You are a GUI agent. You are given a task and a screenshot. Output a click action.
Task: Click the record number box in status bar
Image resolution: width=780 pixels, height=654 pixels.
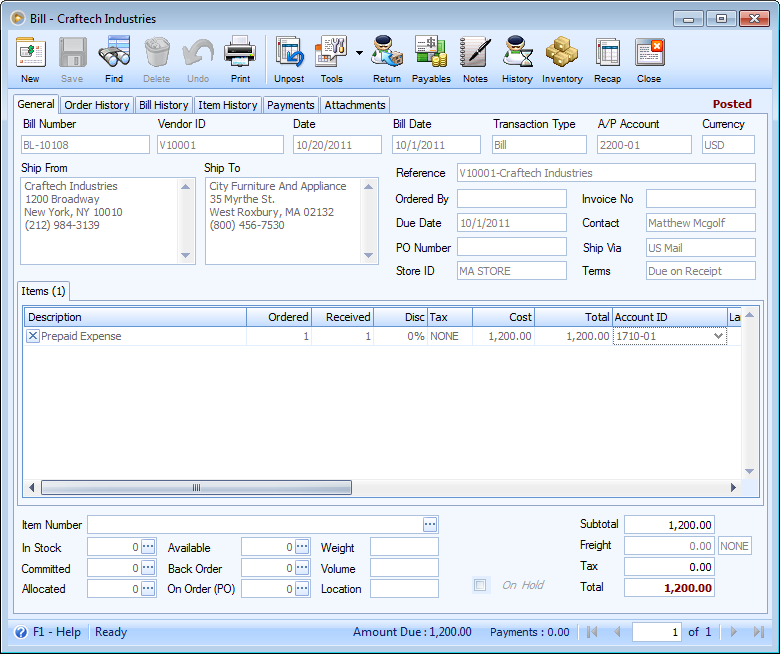point(656,632)
